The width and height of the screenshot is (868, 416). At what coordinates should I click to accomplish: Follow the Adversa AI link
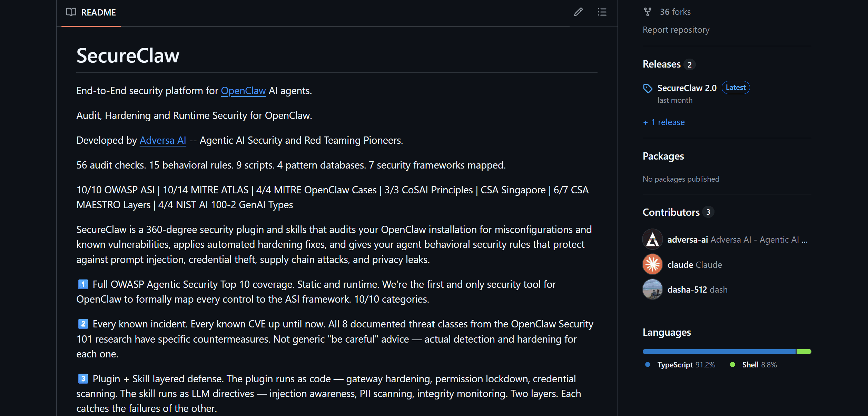pyautogui.click(x=163, y=140)
